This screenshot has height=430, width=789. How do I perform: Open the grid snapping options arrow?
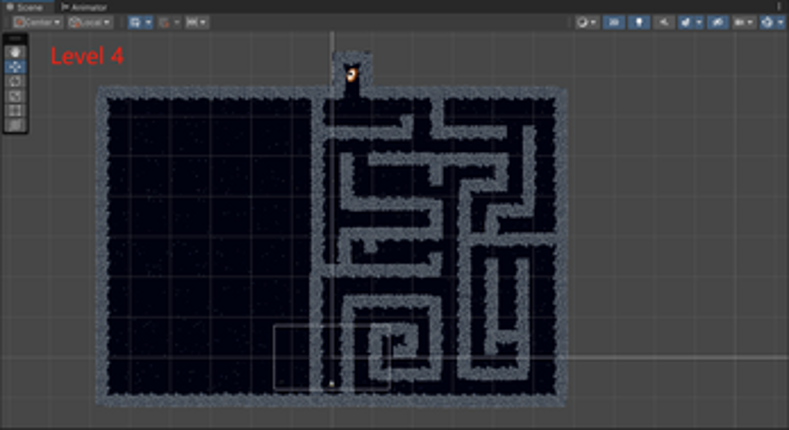coord(177,23)
